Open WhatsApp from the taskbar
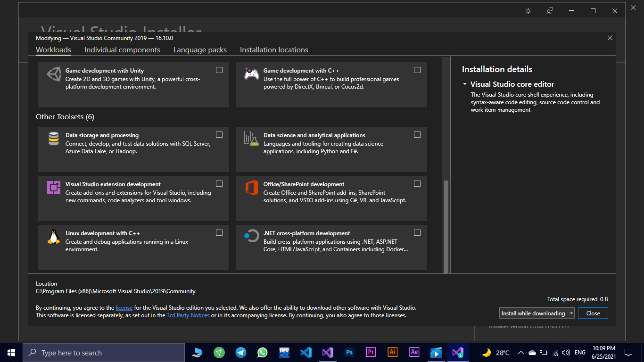644x362 pixels. pos(263,353)
